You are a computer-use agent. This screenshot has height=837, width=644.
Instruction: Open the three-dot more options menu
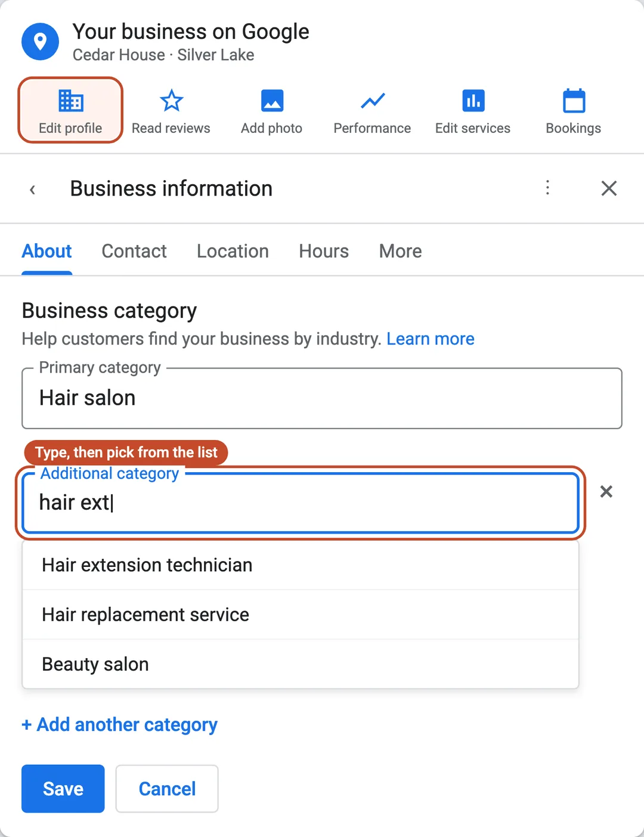tap(547, 188)
